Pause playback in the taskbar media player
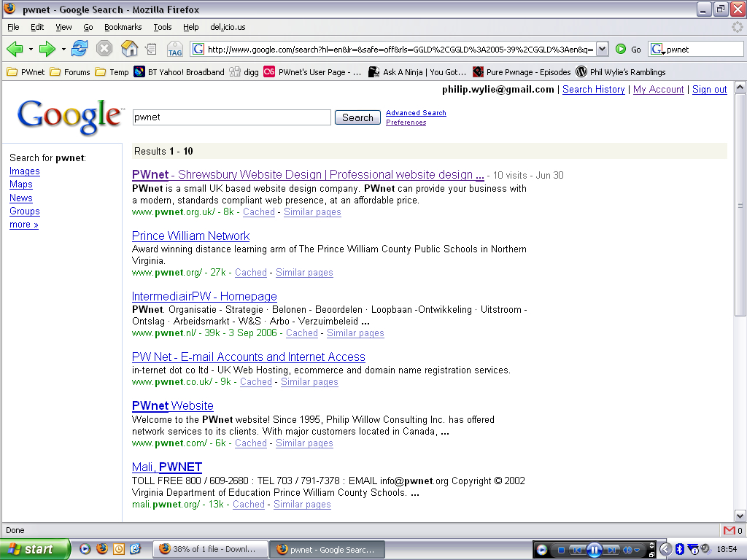Viewport: 747px width, 560px height. pyautogui.click(x=594, y=549)
